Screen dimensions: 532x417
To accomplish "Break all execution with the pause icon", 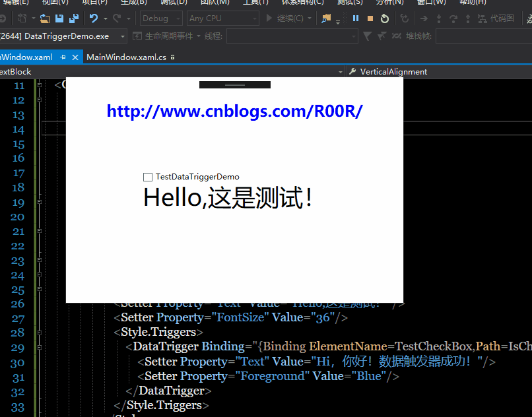I will (356, 18).
